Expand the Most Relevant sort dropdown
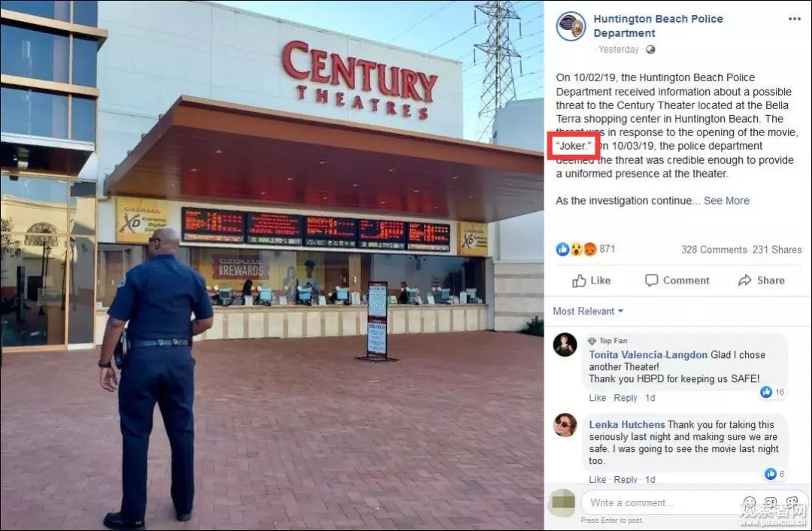The image size is (812, 531). 588,311
